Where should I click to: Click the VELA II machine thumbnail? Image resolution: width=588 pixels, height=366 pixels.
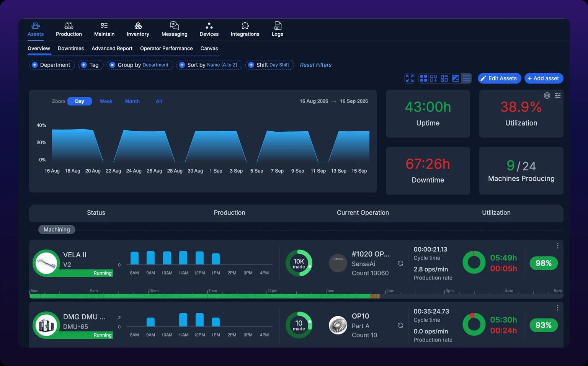point(46,263)
